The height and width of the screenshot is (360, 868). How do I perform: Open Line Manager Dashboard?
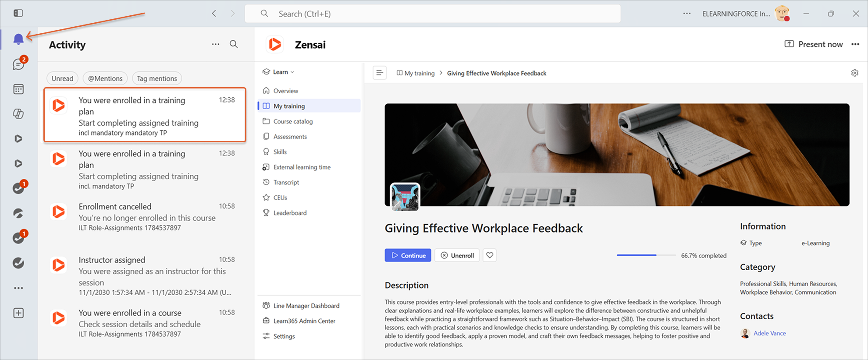(309, 306)
